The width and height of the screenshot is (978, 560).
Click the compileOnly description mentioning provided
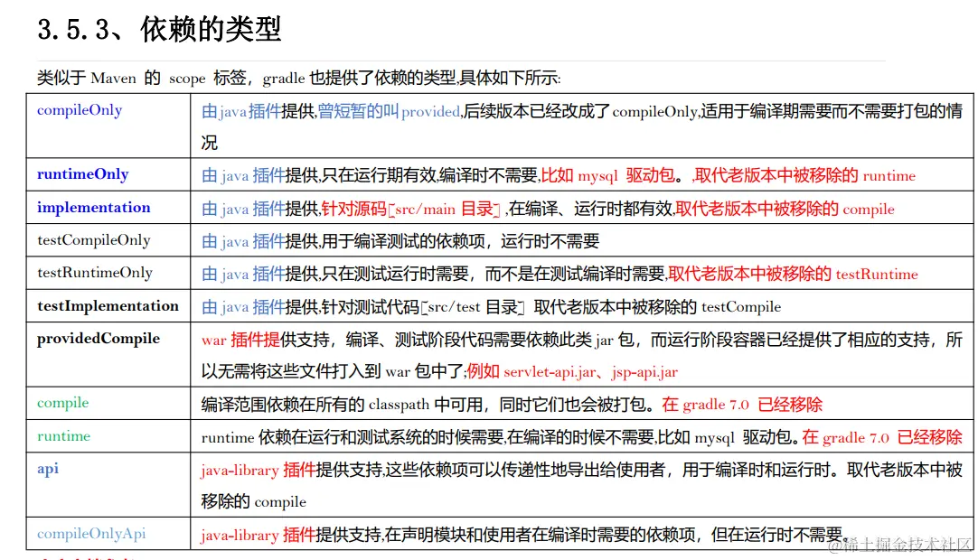582,126
